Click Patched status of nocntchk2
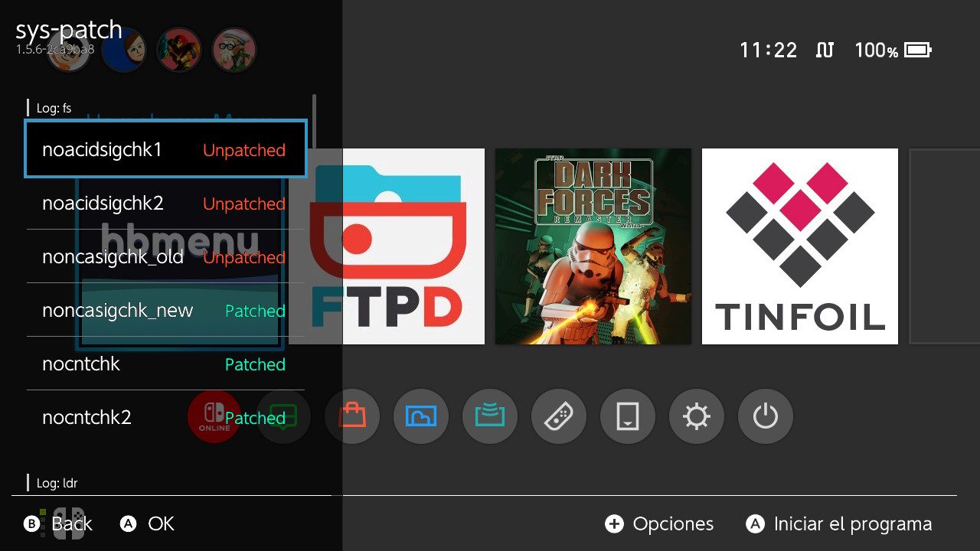 click(x=255, y=419)
